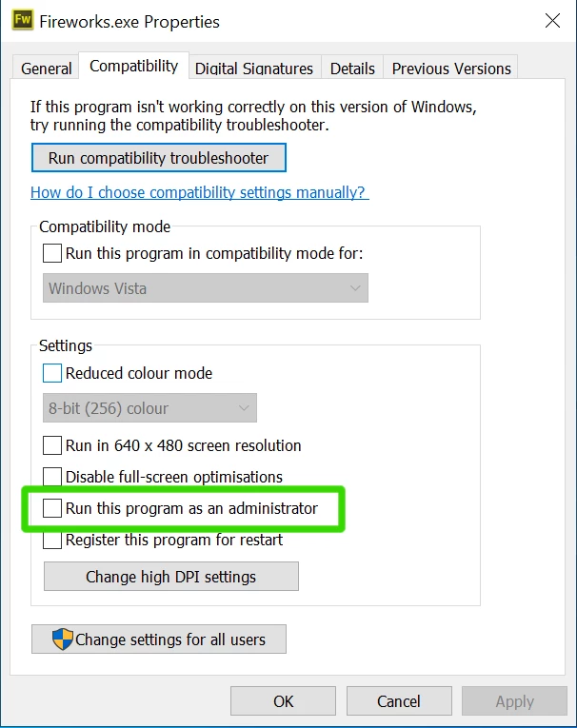Enable Run in 640 x 480 screen resolution
This screenshot has height=728, width=577.
52,445
